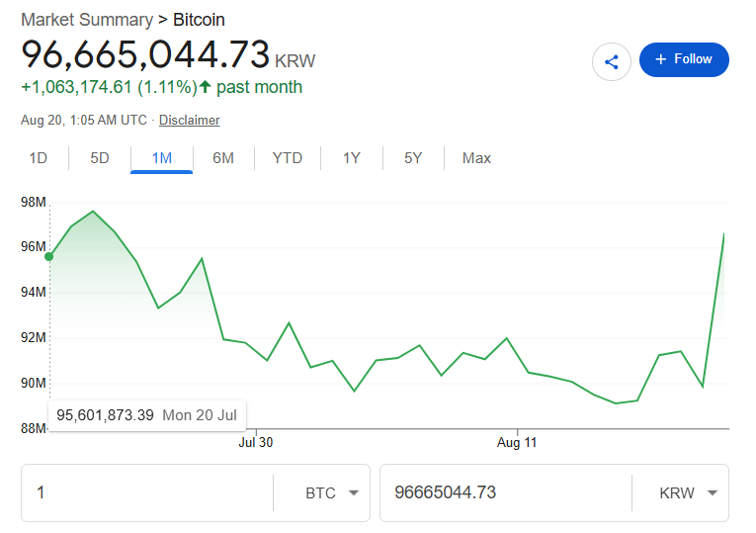Viewport: 756px width, 533px height.
Task: Go to Market Summary breadcrumb
Action: pos(87,20)
